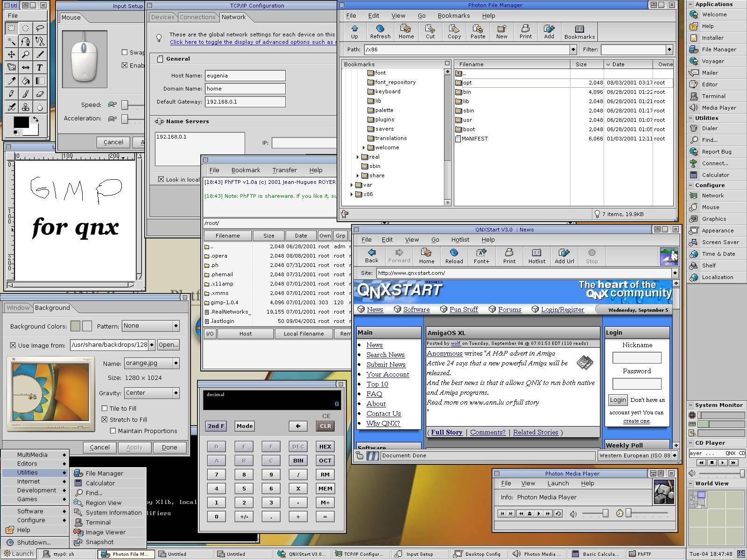Click Add Url in Voyager toolbar

[564, 256]
